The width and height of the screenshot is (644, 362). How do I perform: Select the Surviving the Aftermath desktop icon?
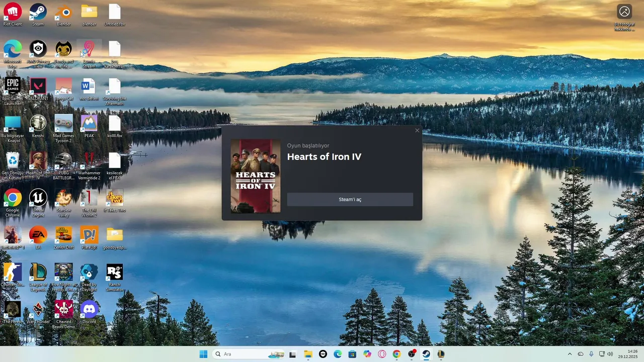(115, 92)
